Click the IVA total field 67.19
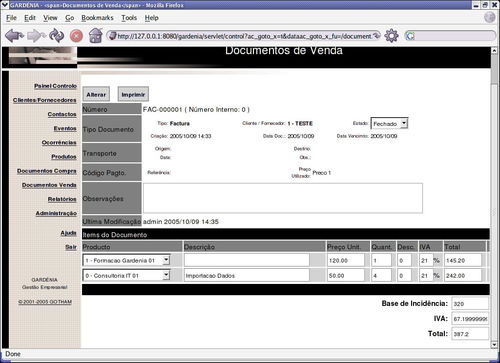This screenshot has height=363, width=500. pyautogui.click(x=470, y=319)
